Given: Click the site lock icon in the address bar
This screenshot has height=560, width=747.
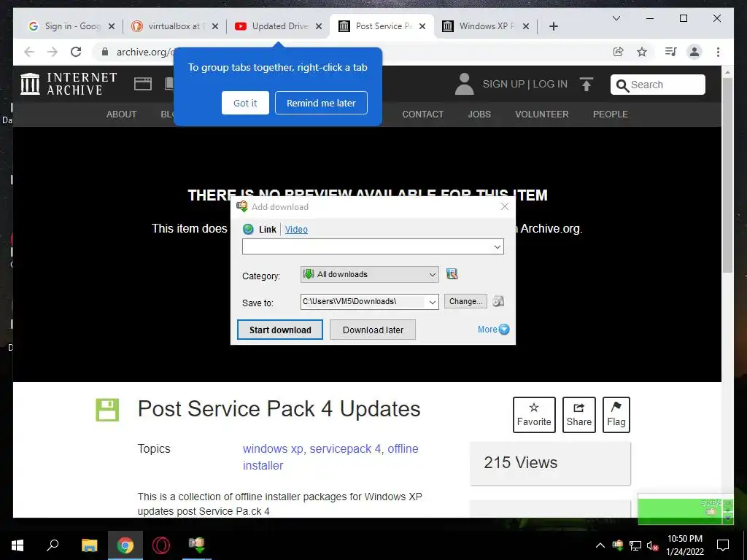Looking at the screenshot, I should [x=105, y=52].
